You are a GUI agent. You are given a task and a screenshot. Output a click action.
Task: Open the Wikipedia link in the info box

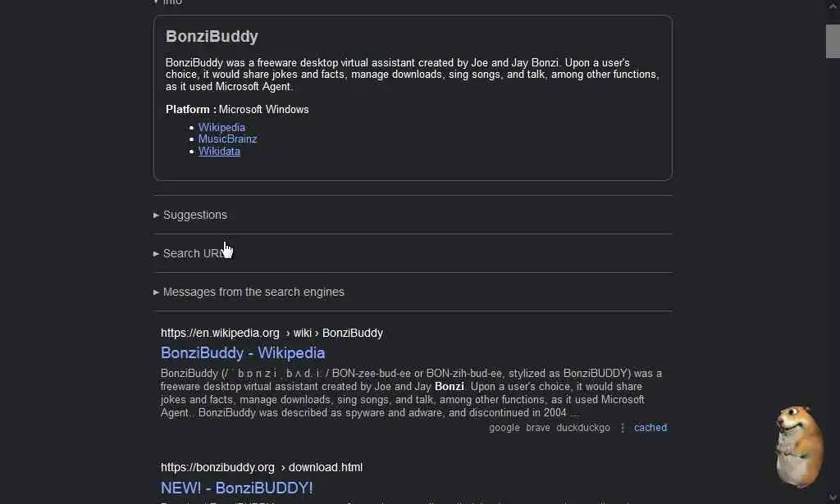[221, 127]
